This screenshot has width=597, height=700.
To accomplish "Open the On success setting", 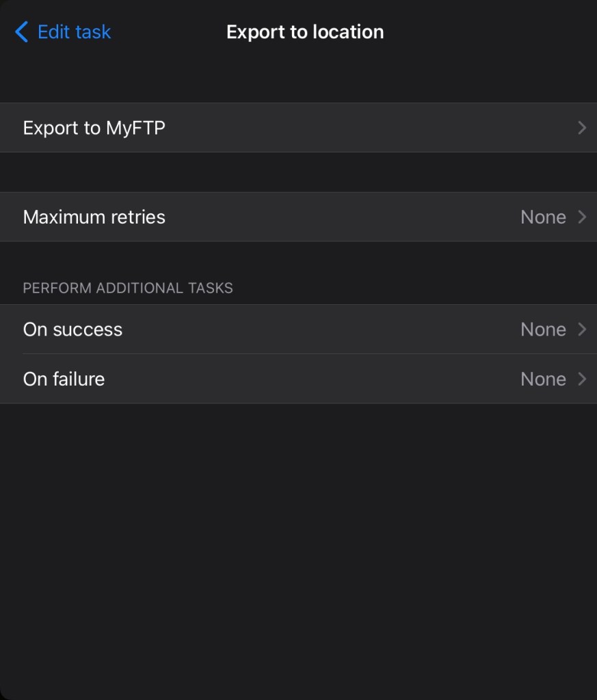I will pos(73,329).
